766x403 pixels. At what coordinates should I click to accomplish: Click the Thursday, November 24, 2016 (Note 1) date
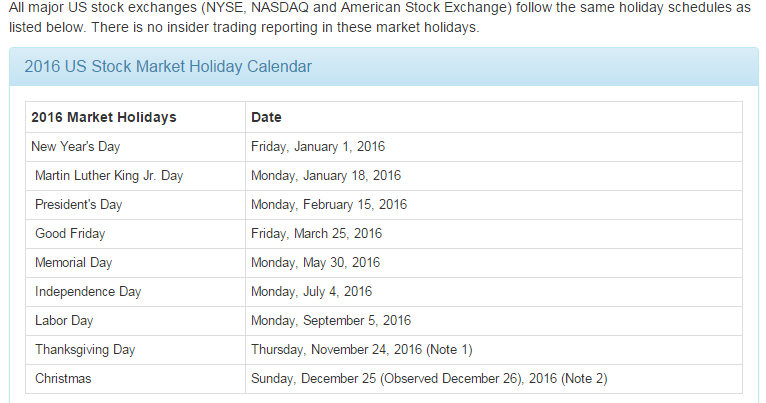click(x=362, y=350)
